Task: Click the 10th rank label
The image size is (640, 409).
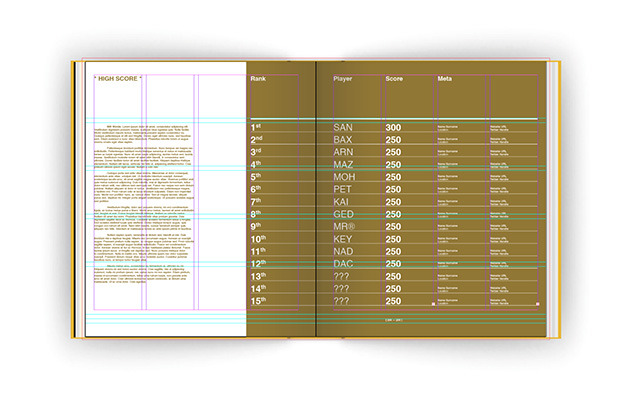Action: (x=258, y=239)
